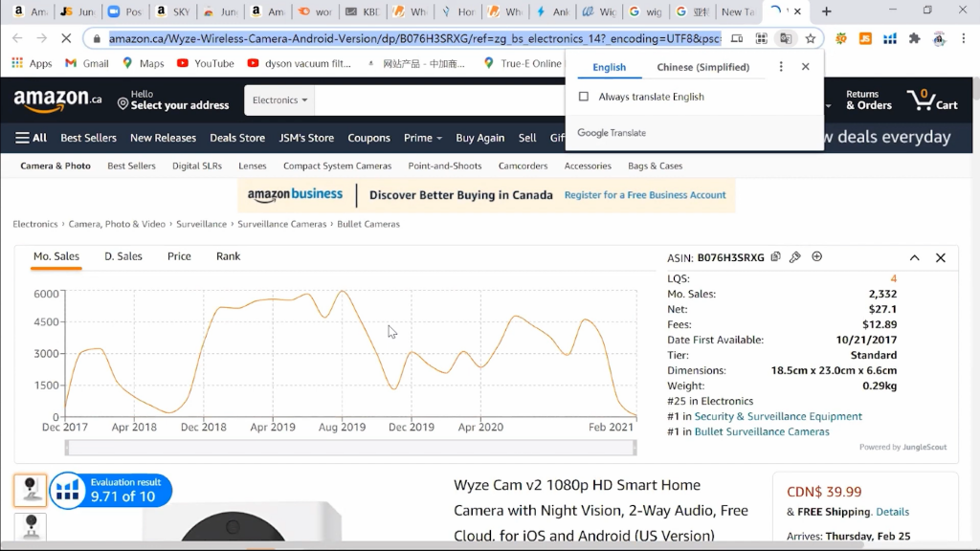
Task: Open the Coupons page
Action: 368,138
